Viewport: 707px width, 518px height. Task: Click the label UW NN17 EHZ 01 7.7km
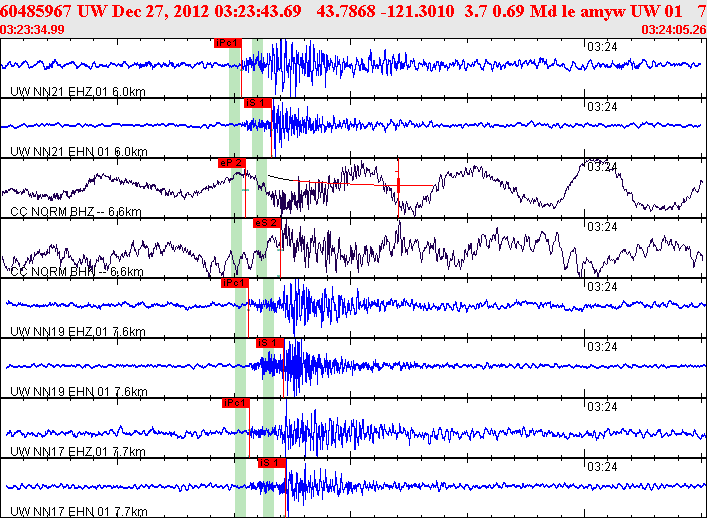(78, 452)
